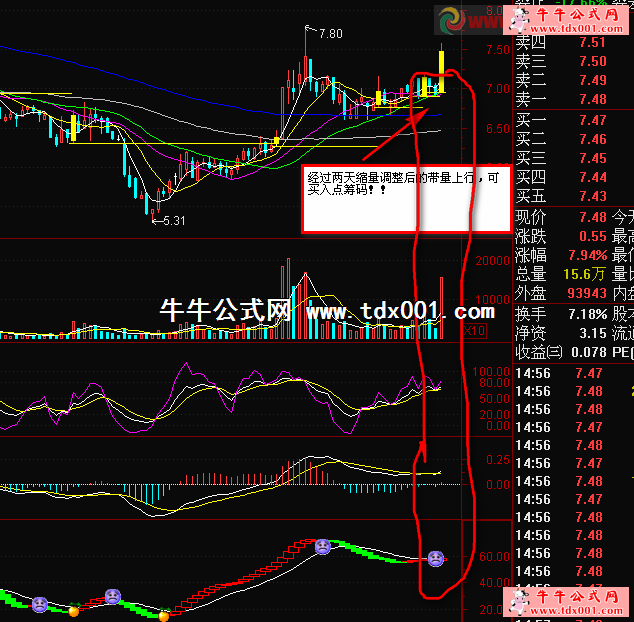
Task: Click the 40.00 bottom indicator axis label
Action: 495,583
